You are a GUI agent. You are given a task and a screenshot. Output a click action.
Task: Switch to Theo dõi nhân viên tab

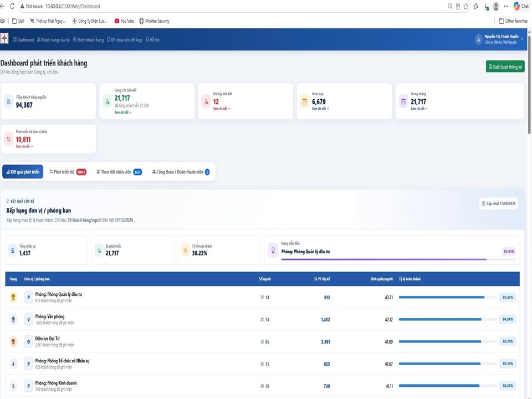pos(119,172)
